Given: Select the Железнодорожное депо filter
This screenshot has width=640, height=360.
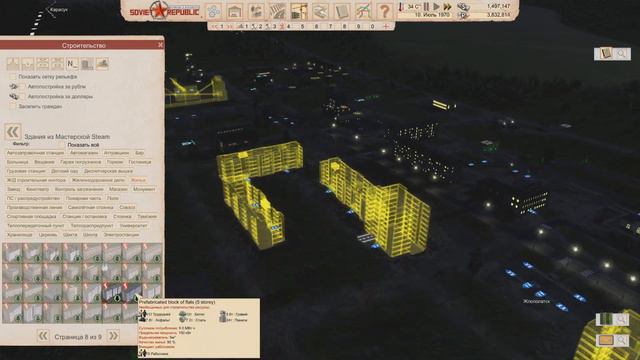Looking at the screenshot, I should pyautogui.click(x=98, y=180).
